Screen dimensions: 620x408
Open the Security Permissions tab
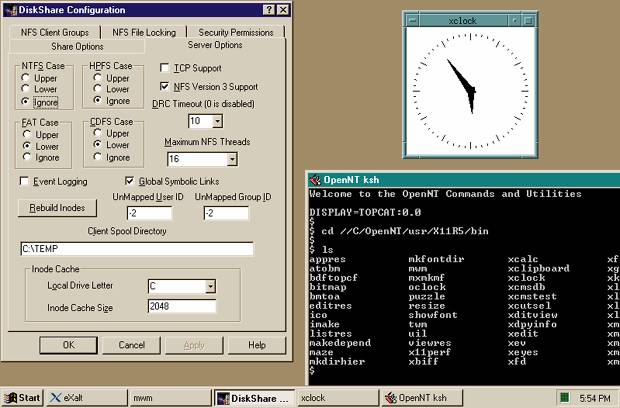point(236,32)
